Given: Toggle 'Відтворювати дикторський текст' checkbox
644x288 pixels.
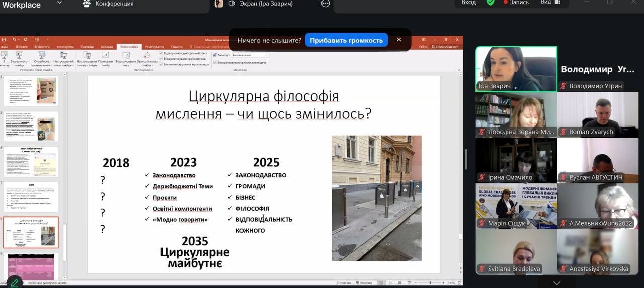Looking at the screenshot, I should 162,53.
